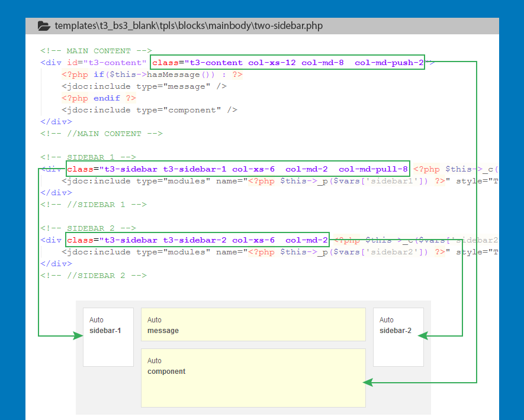
Task: Click the php hasMessage condition line
Action: (x=152, y=75)
